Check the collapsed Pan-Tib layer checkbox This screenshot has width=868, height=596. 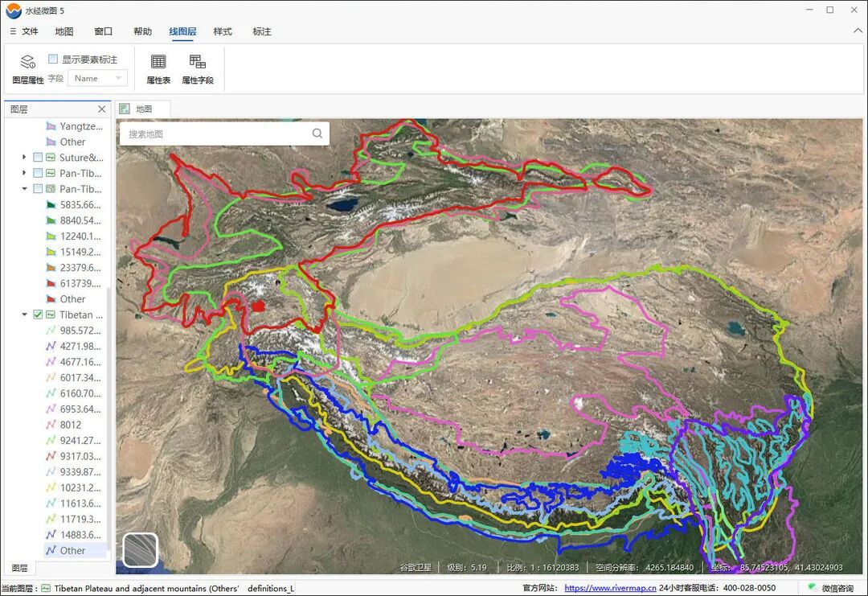[38, 173]
